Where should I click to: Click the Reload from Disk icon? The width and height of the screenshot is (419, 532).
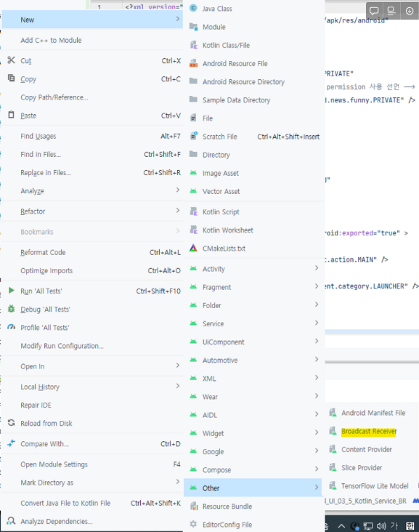(11, 423)
